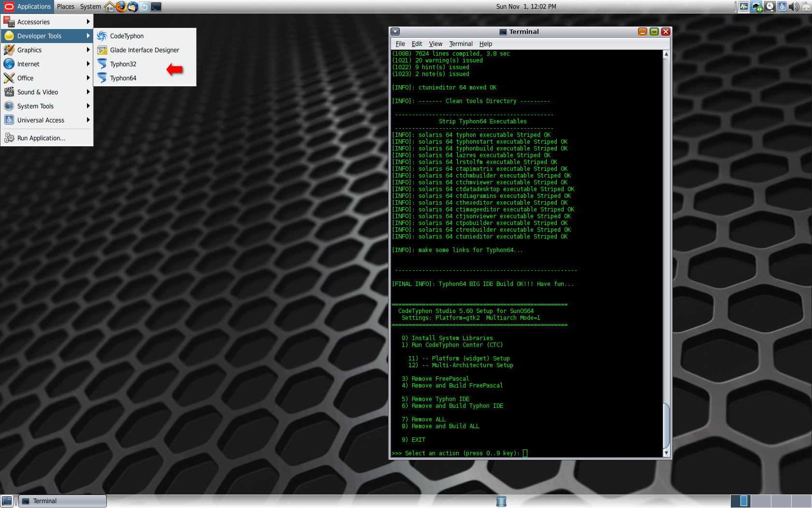Open the Places menu
Viewport: 812px width, 508px height.
pos(66,6)
